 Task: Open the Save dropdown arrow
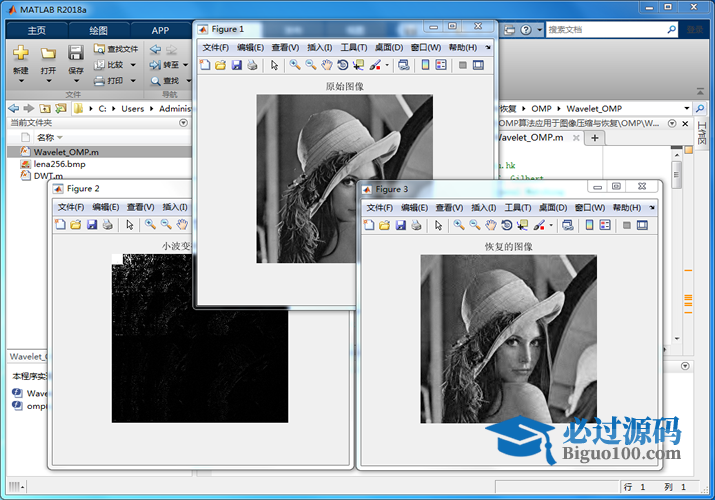coord(76,81)
